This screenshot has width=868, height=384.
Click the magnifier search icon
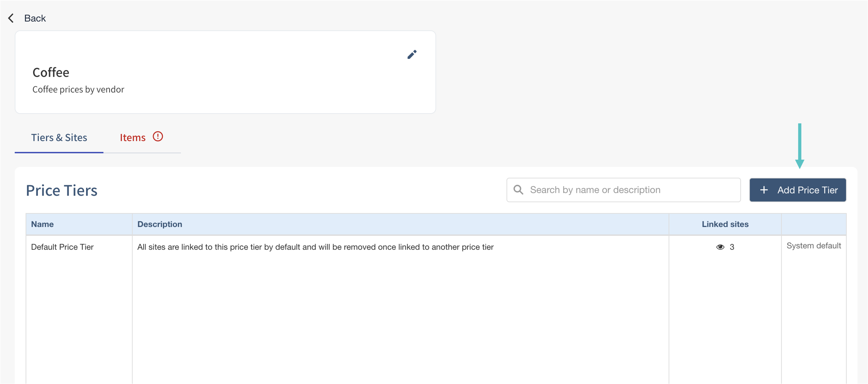pos(518,190)
